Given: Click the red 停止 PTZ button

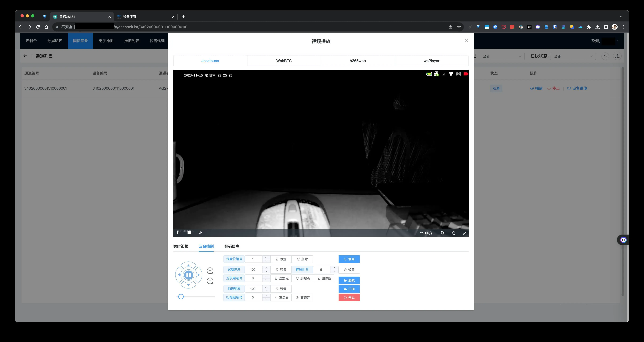Looking at the screenshot, I should click(349, 297).
